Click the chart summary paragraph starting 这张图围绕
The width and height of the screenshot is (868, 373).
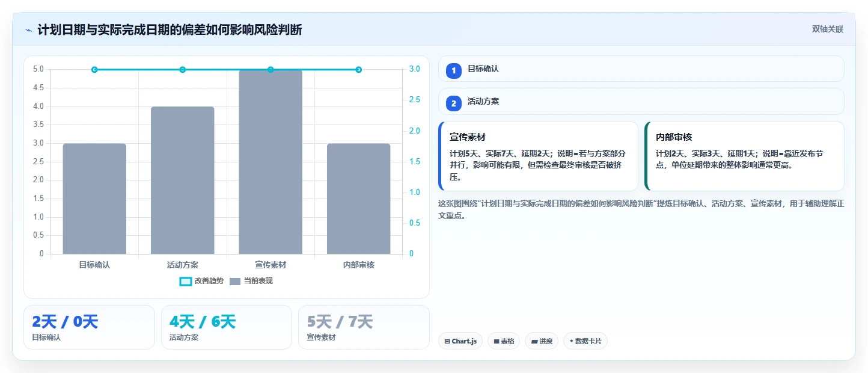point(641,209)
